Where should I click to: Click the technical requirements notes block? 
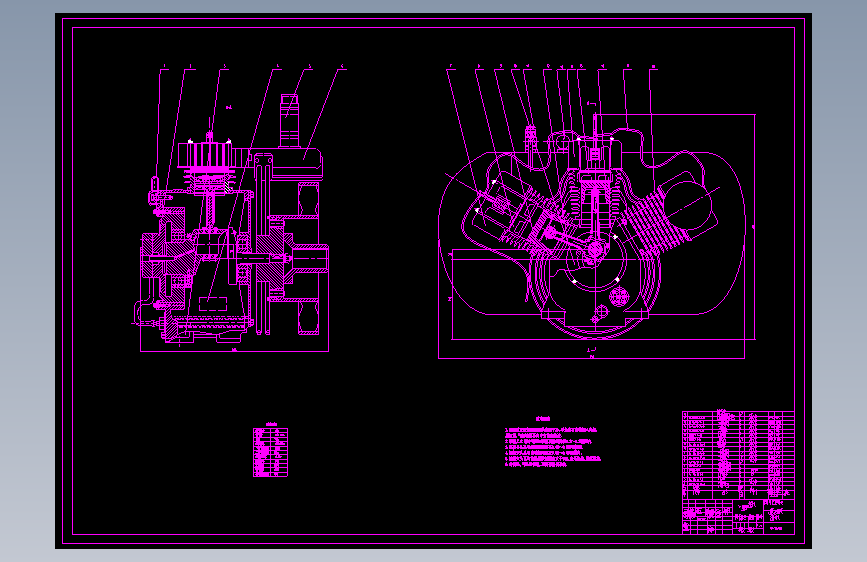(x=552, y=443)
